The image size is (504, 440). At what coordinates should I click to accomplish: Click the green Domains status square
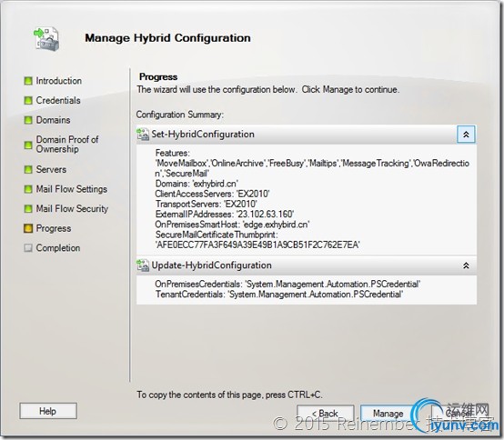point(28,120)
